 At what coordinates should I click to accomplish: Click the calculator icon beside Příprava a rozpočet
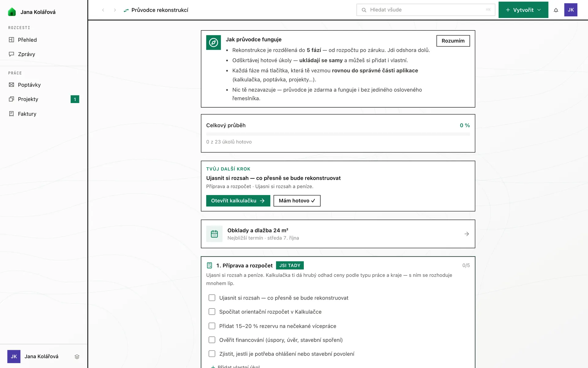(x=209, y=265)
